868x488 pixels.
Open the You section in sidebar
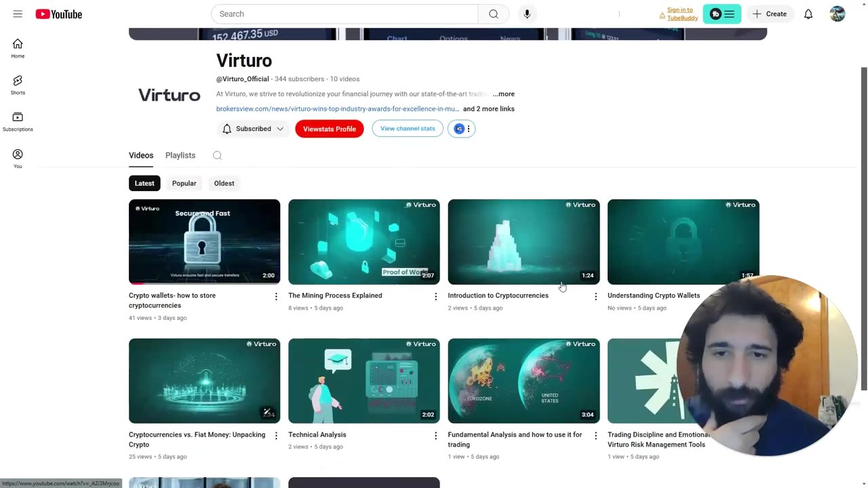[18, 159]
